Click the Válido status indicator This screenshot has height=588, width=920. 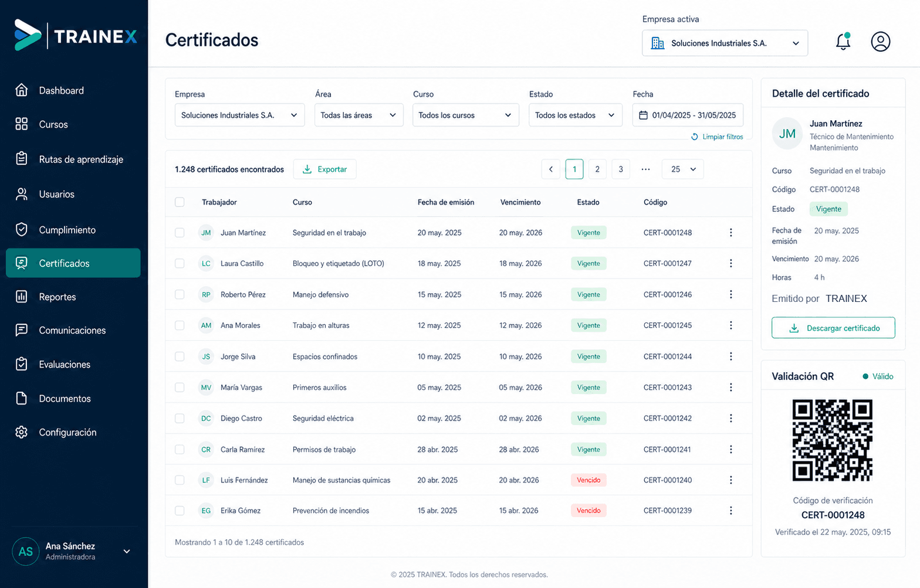pos(878,376)
